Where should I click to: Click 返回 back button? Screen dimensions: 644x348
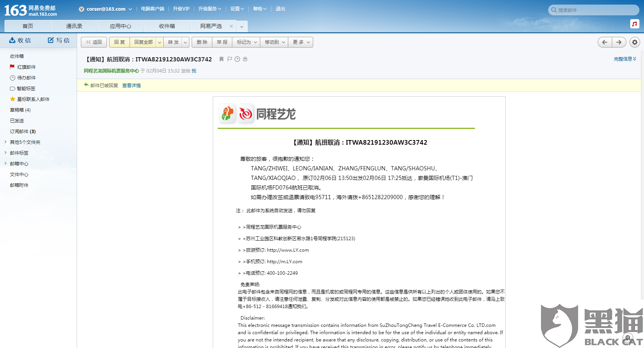click(94, 42)
